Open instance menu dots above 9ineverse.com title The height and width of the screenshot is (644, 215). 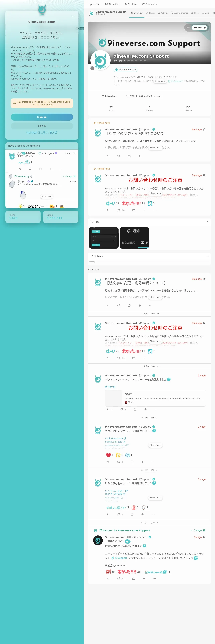[x=73, y=16]
